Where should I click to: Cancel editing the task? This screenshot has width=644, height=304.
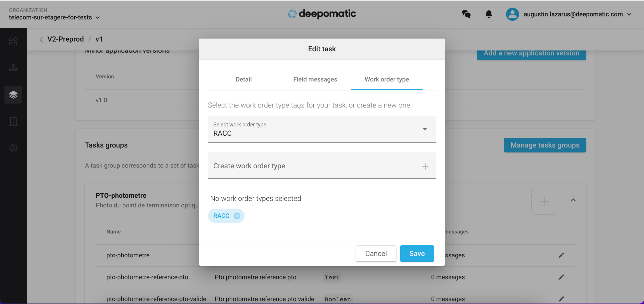coord(376,253)
